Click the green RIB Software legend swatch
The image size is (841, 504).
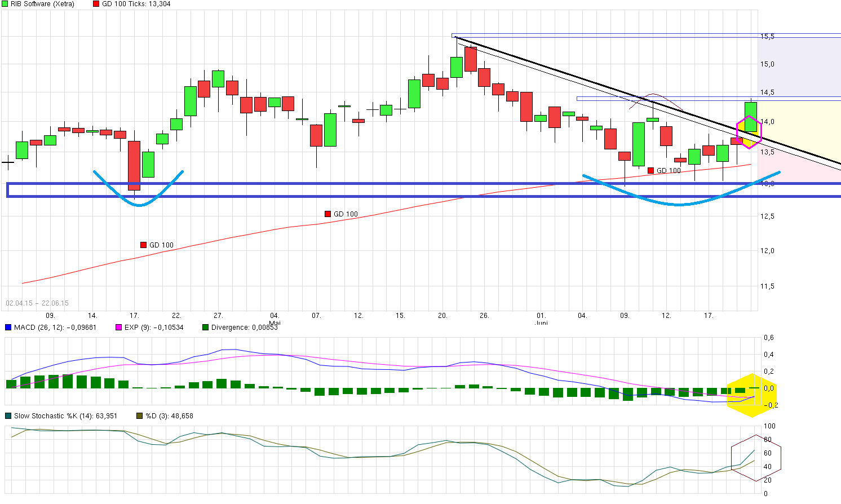point(5,4)
